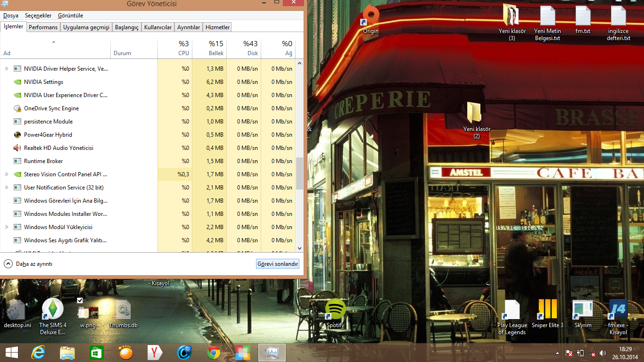644x362 pixels.
Task: Sort processes by CPU column header
Action: click(x=174, y=49)
